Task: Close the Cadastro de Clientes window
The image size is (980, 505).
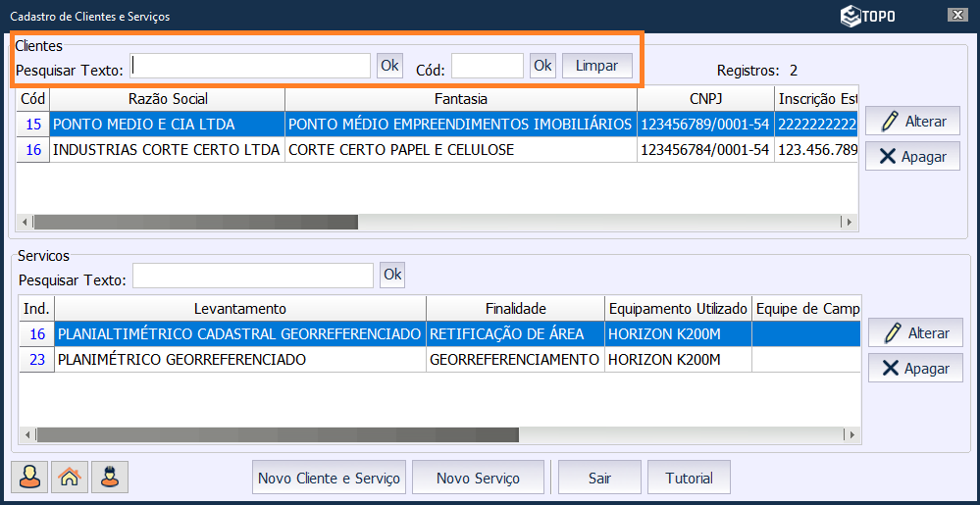Action: coord(956,15)
